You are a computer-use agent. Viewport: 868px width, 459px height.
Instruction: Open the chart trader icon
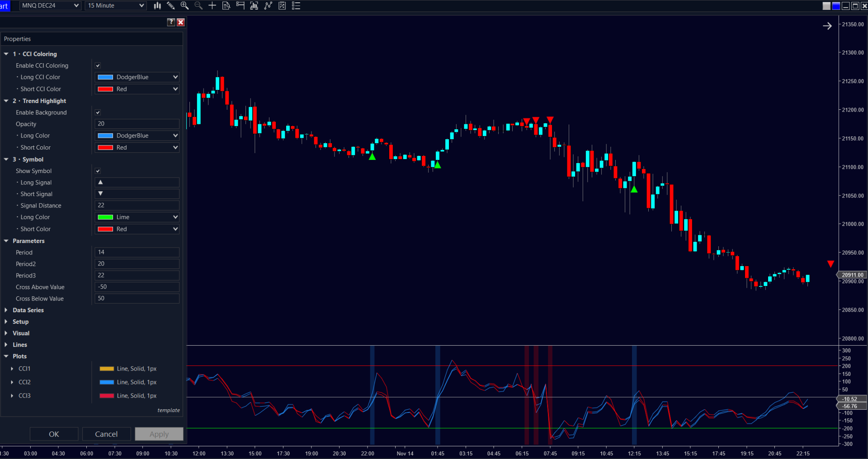(240, 5)
